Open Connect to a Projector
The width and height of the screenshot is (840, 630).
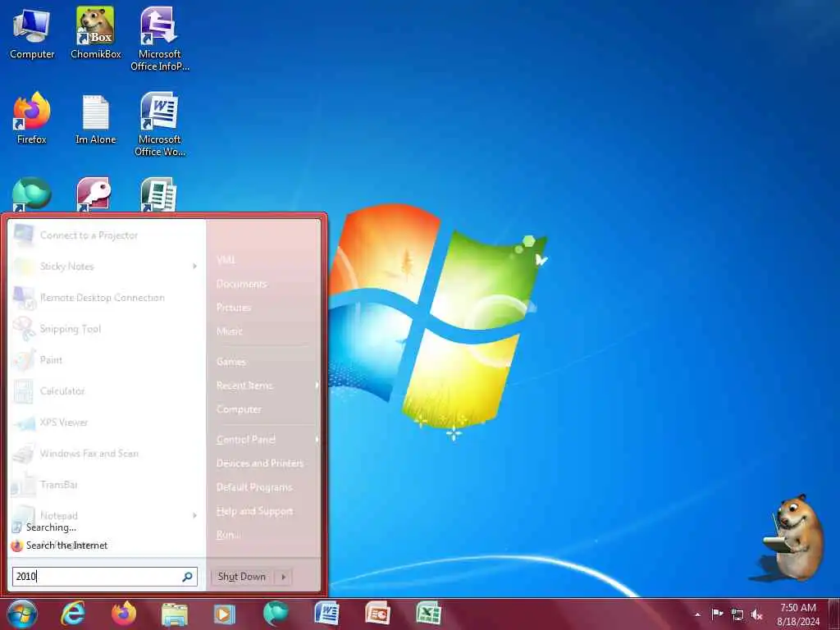[105, 235]
